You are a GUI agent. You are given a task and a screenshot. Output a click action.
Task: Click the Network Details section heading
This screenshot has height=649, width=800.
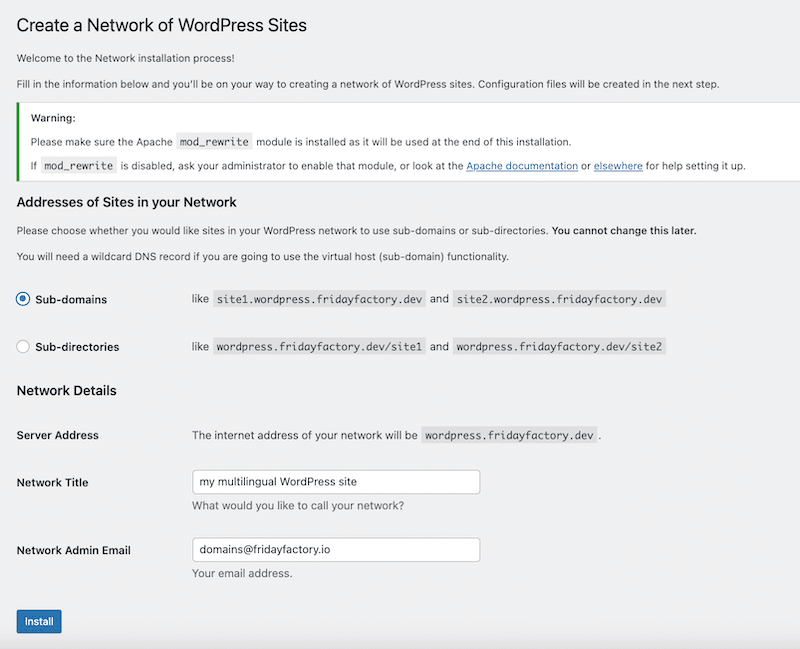(x=67, y=391)
